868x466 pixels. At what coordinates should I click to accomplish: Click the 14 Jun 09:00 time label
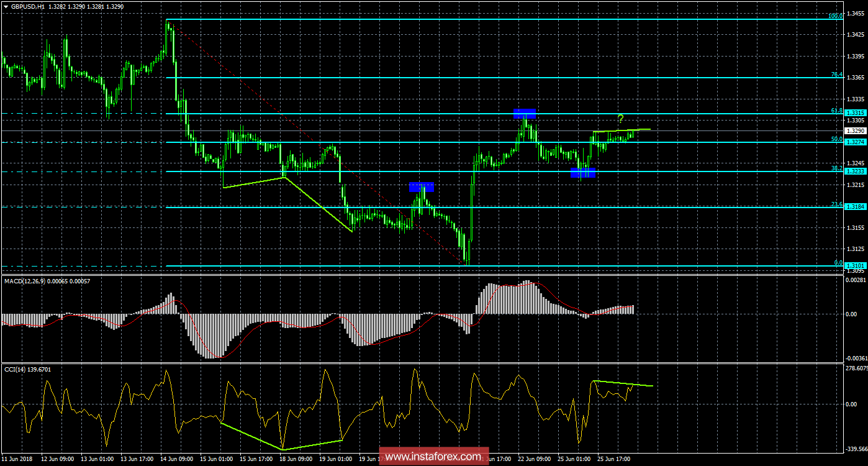[x=178, y=459]
